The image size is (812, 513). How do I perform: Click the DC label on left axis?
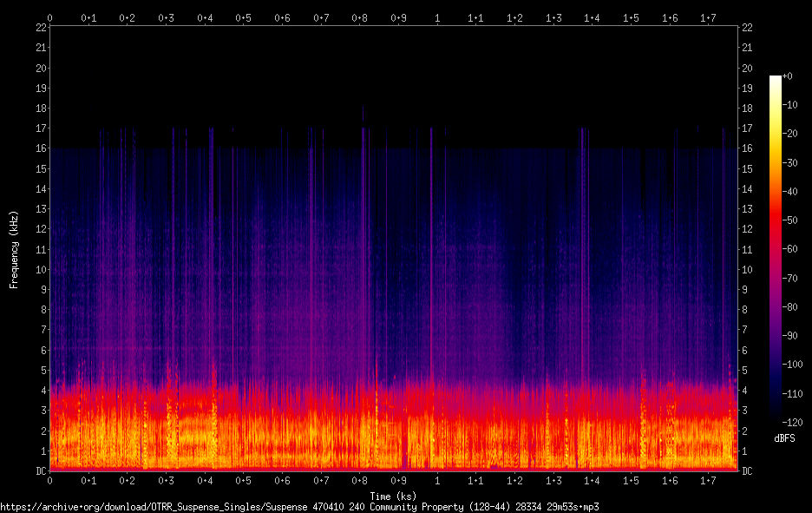41,471
